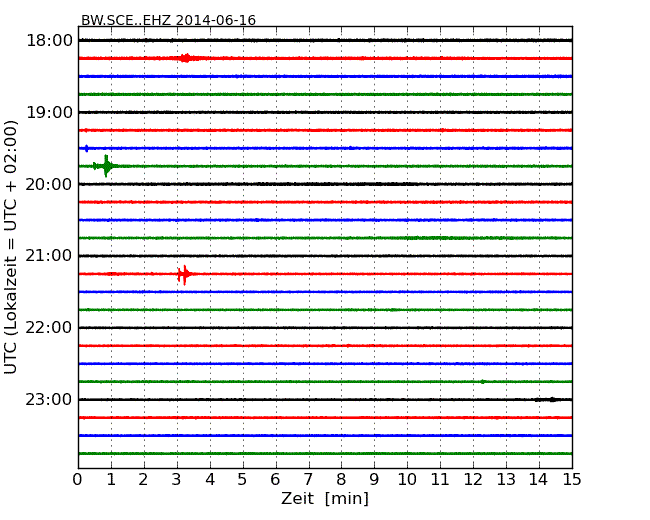Click the vertical UTC Lokalzeit axis label

12,247
